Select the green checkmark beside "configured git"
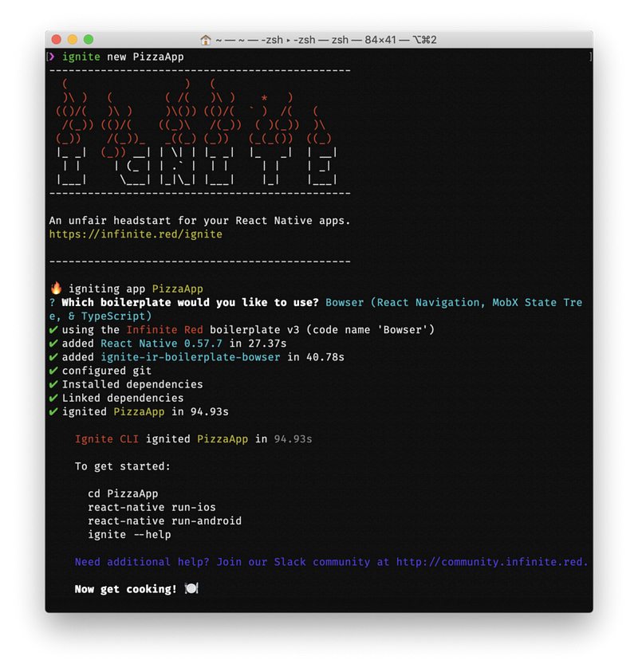 (53, 370)
